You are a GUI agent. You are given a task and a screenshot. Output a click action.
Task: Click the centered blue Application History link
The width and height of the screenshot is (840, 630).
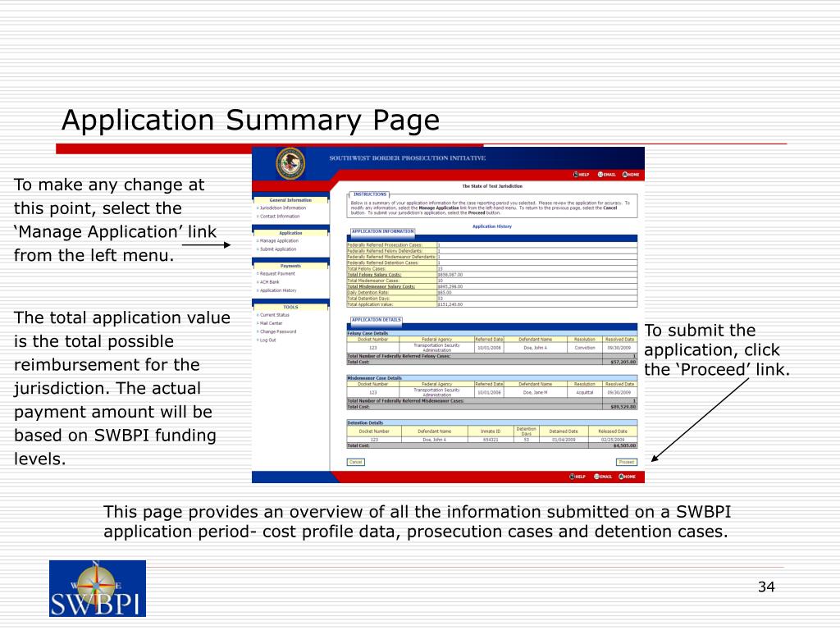(492, 226)
